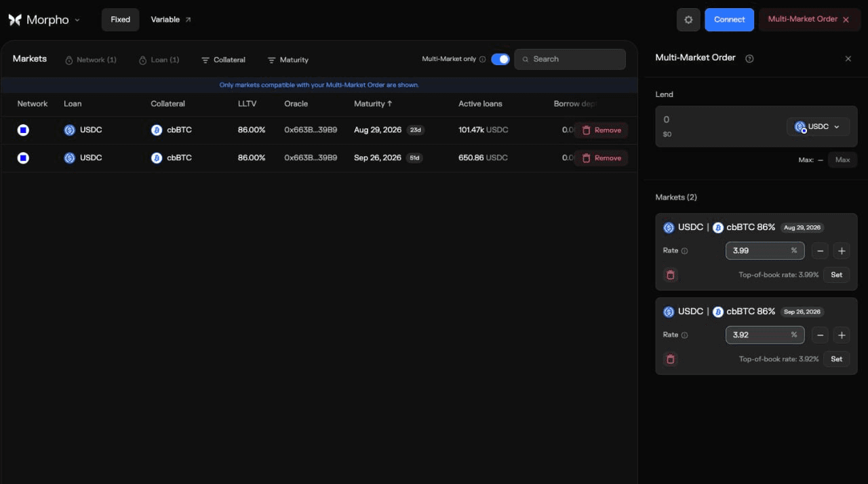Close the Multi-Market Order panel
868x484 pixels.
point(848,58)
